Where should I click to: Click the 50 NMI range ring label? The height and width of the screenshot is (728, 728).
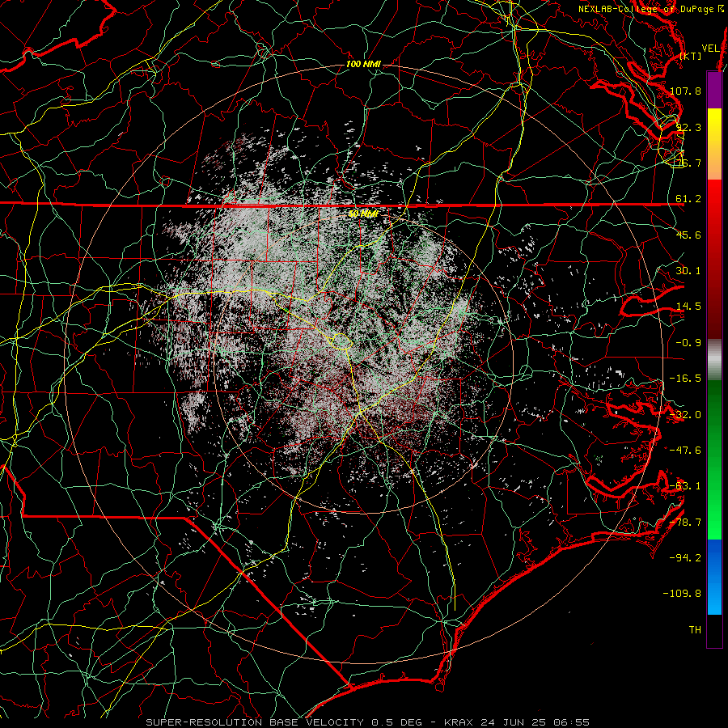(363, 214)
